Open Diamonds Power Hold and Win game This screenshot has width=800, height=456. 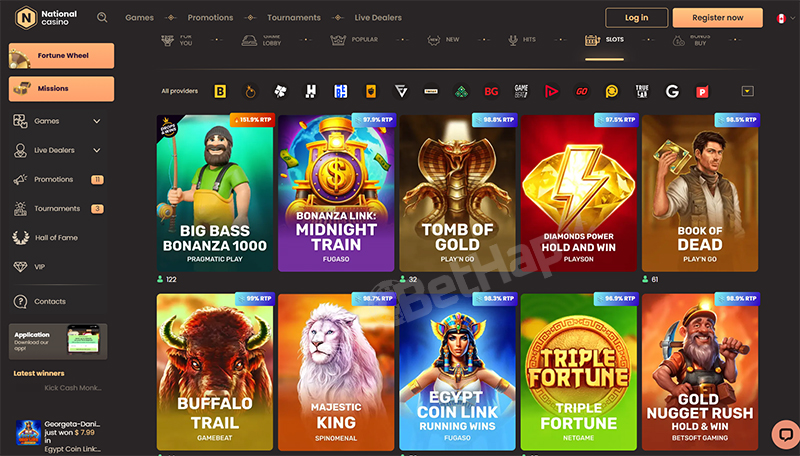[x=579, y=193]
